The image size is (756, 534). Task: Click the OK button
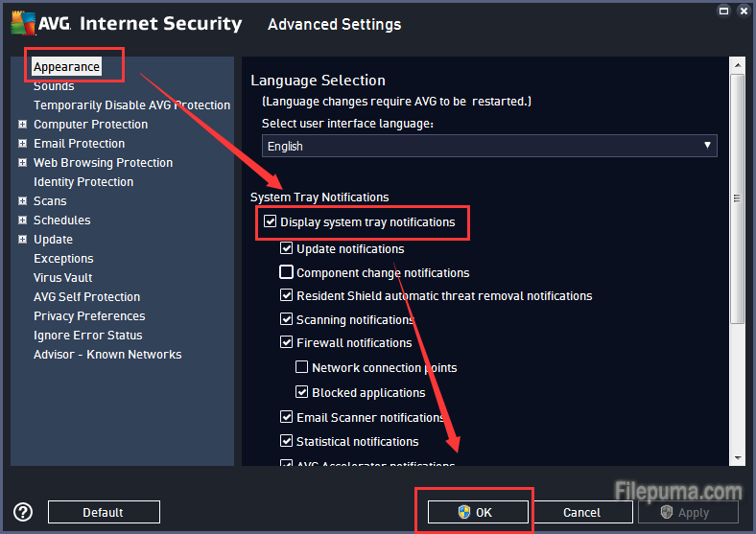478,512
